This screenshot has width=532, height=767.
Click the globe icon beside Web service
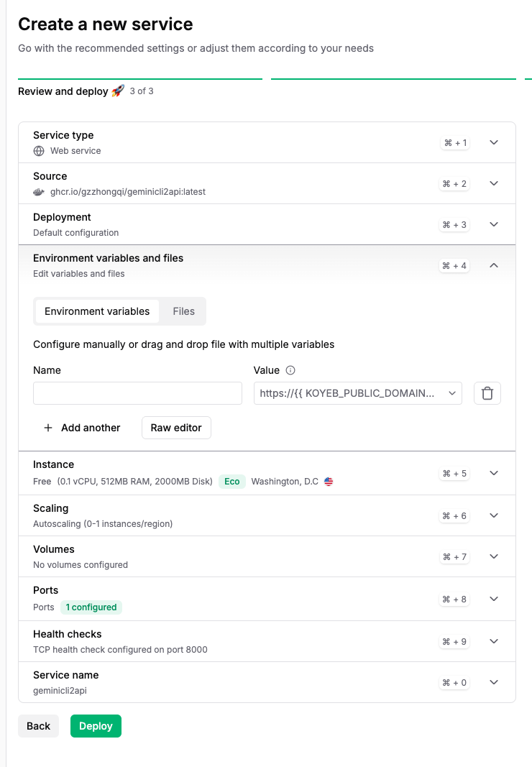pyautogui.click(x=39, y=151)
